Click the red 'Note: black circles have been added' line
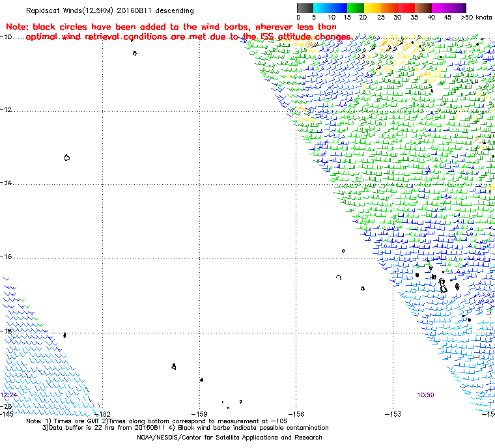Screen dimensions: 495x448 tap(171, 27)
